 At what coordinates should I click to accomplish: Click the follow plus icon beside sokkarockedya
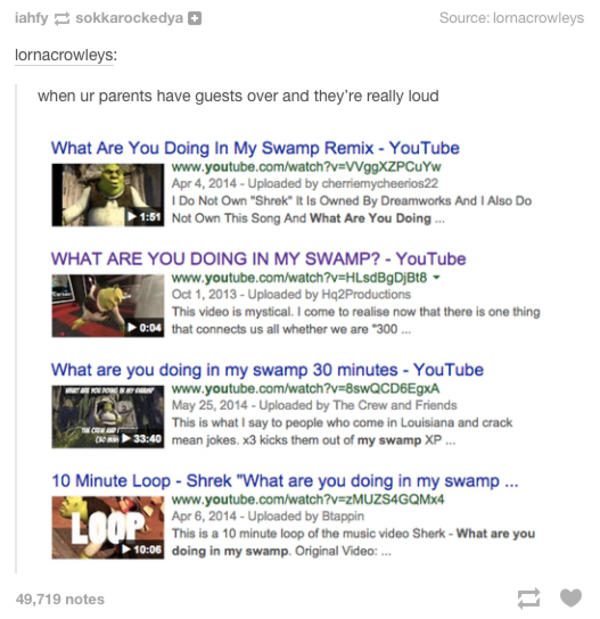point(194,18)
